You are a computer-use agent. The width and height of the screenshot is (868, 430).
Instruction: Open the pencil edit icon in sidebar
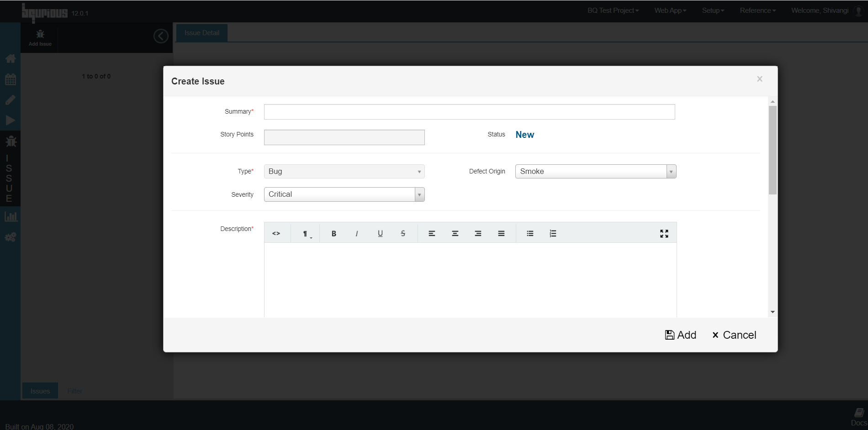11,100
